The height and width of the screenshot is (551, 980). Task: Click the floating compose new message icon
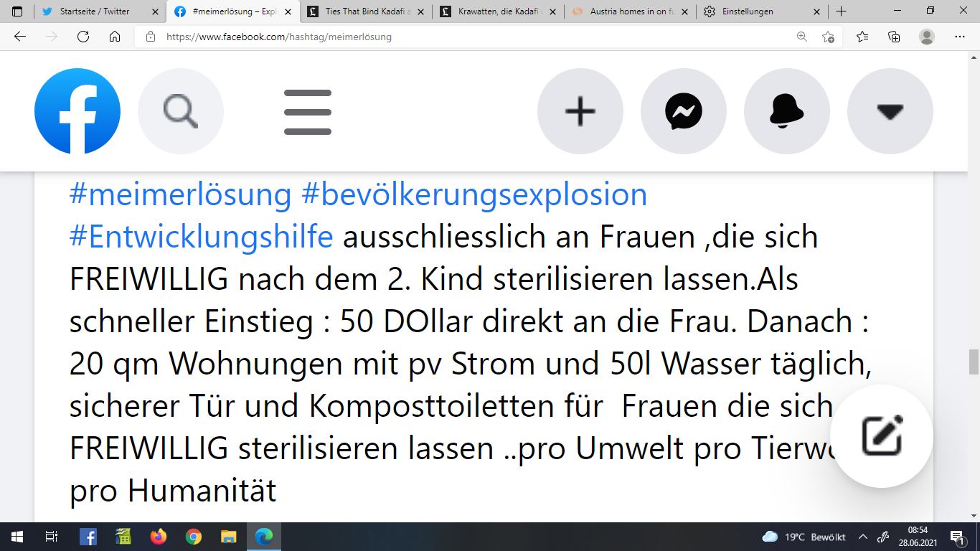882,435
